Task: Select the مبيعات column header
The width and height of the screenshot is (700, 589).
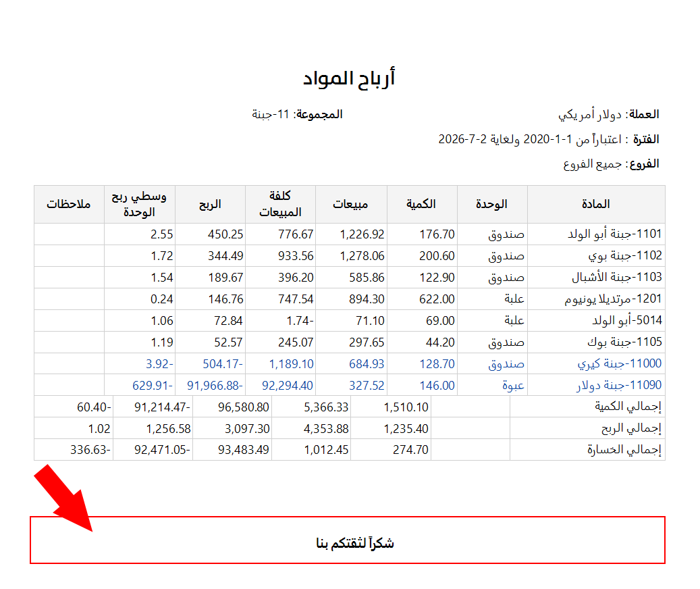Action: [351, 205]
